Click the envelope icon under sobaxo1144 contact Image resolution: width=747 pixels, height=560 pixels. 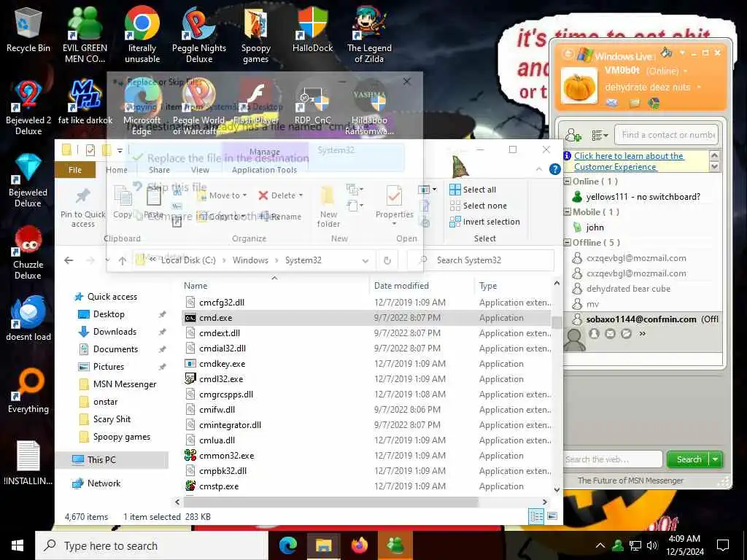(610, 333)
